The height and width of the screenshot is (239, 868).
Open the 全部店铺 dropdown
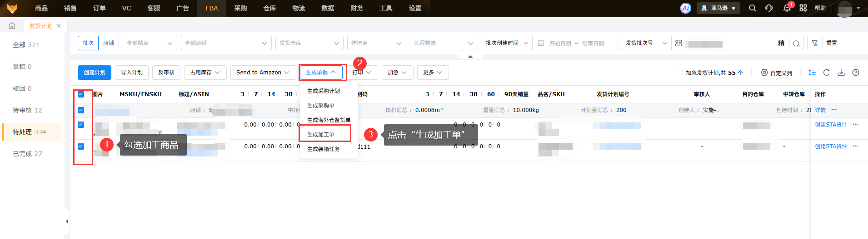pos(226,43)
